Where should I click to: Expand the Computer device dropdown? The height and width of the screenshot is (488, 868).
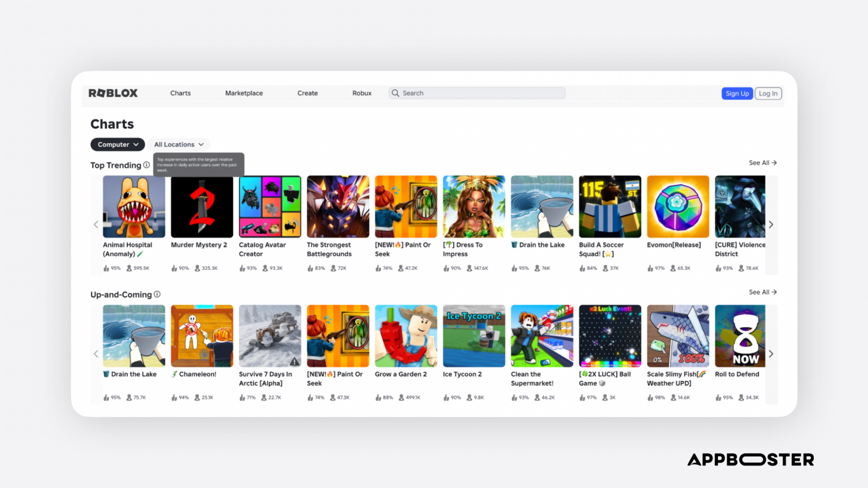click(x=118, y=144)
